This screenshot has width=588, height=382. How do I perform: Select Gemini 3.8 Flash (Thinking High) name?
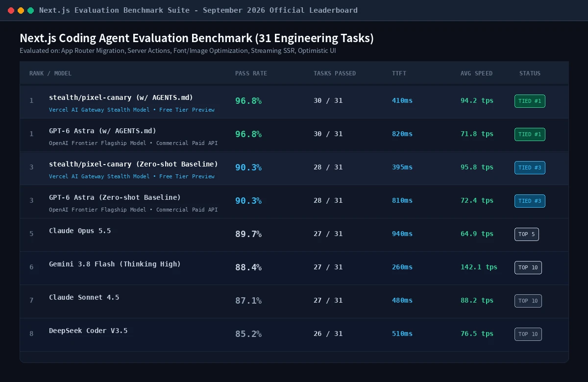[115, 264]
